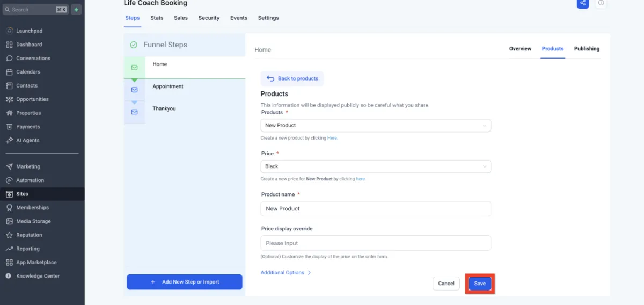Click the Conversations chat bubble icon
The width and height of the screenshot is (644, 305).
[9, 59]
